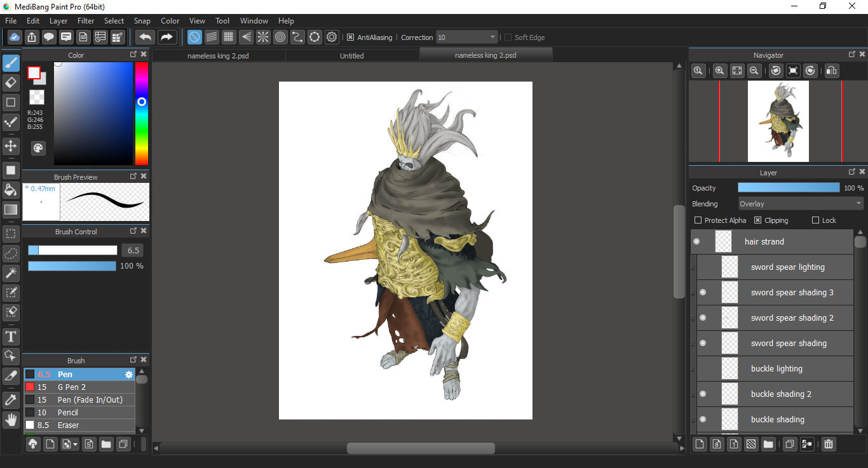
Task: Turn snap off with the slashed-circle icon
Action: coord(194,37)
